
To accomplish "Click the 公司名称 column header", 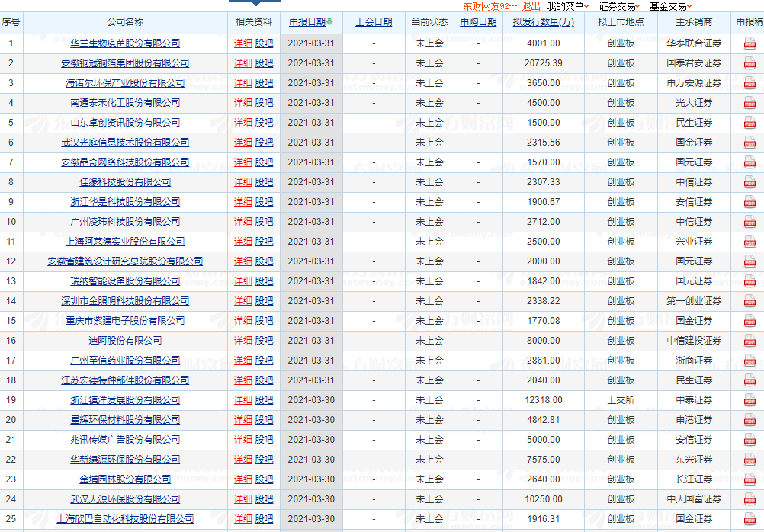I will coord(125,22).
